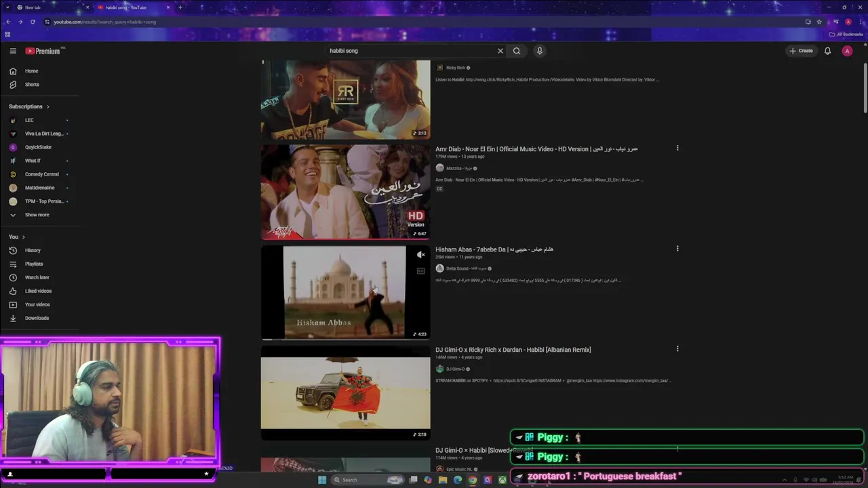Click the magnifier search button
Viewport: 868px width, 488px height.
tap(517, 51)
